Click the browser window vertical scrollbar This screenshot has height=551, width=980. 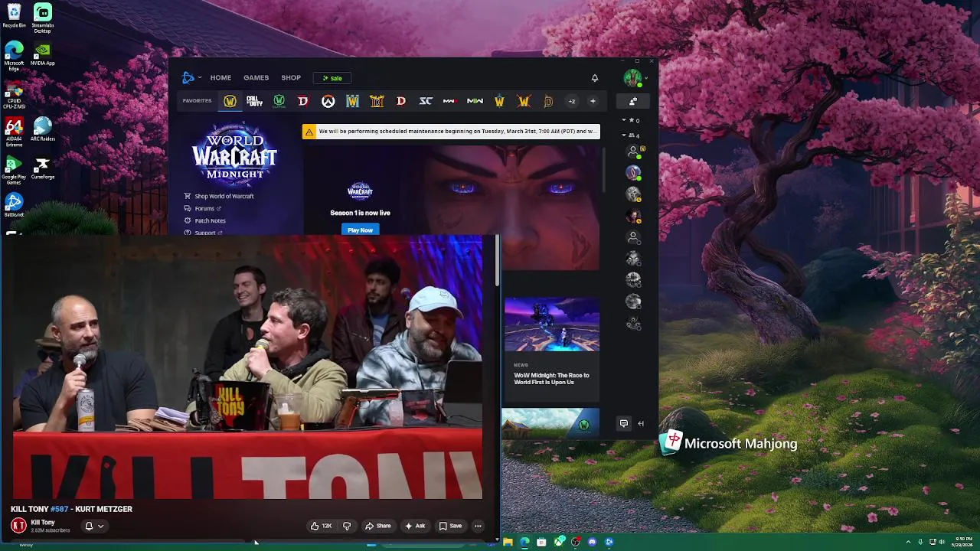pos(497,260)
